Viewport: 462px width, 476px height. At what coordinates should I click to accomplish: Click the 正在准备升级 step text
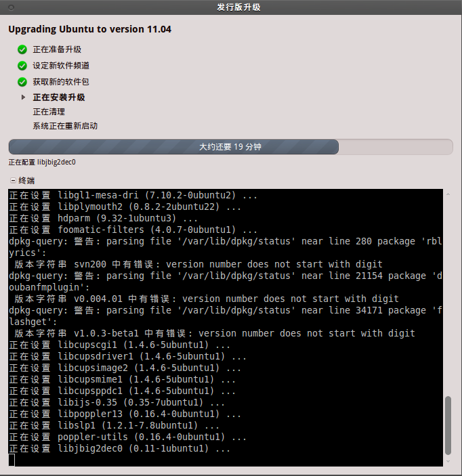(57, 49)
